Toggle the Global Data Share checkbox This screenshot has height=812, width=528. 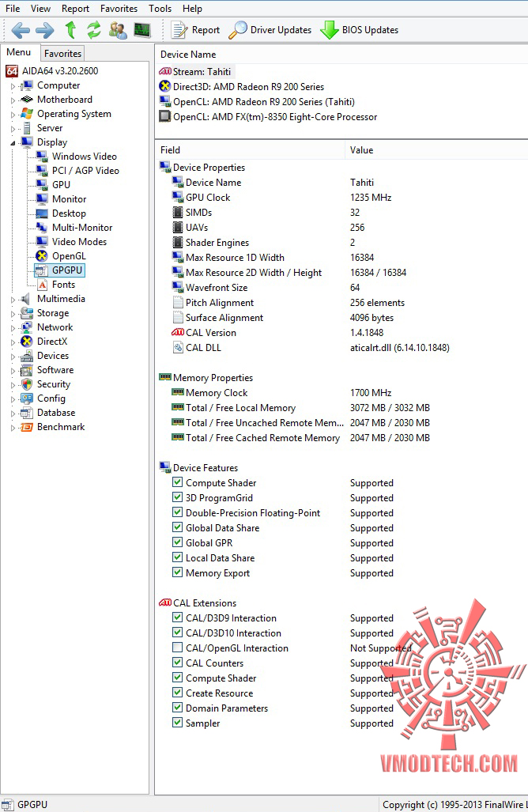(178, 527)
